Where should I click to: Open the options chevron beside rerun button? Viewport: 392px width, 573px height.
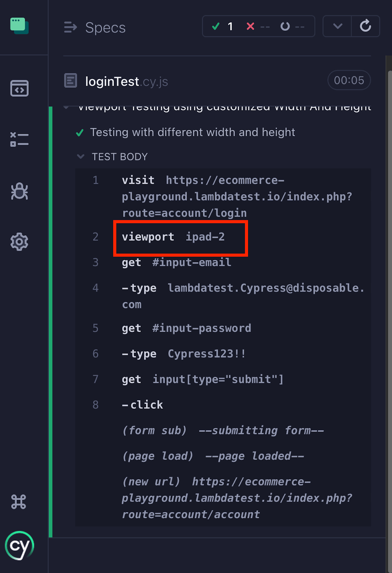pyautogui.click(x=337, y=26)
